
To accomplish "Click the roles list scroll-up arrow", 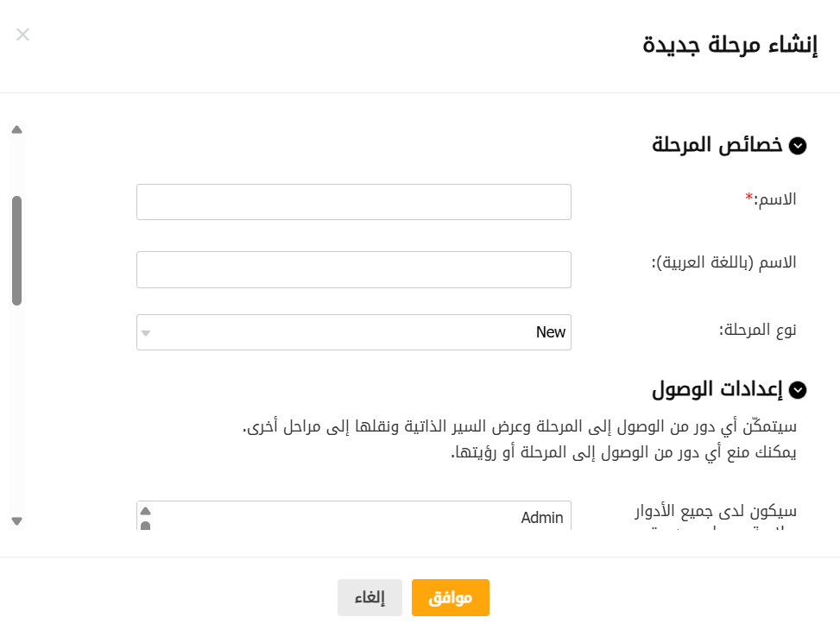I will (x=145, y=510).
